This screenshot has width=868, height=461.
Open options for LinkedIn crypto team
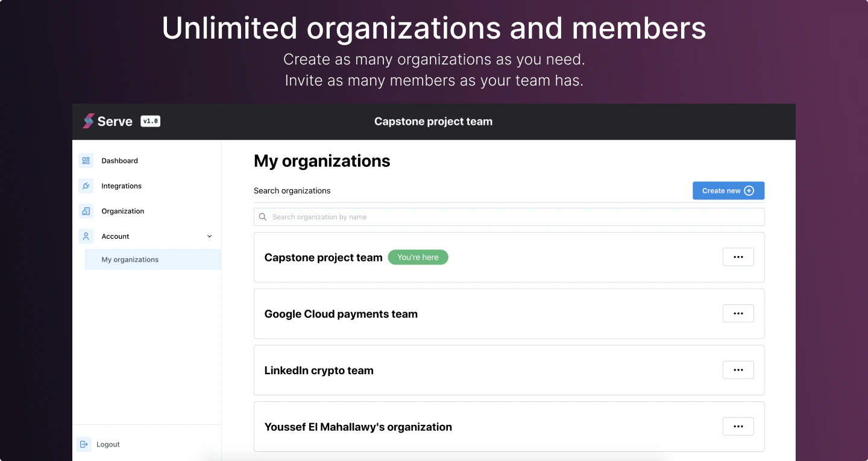tap(738, 370)
